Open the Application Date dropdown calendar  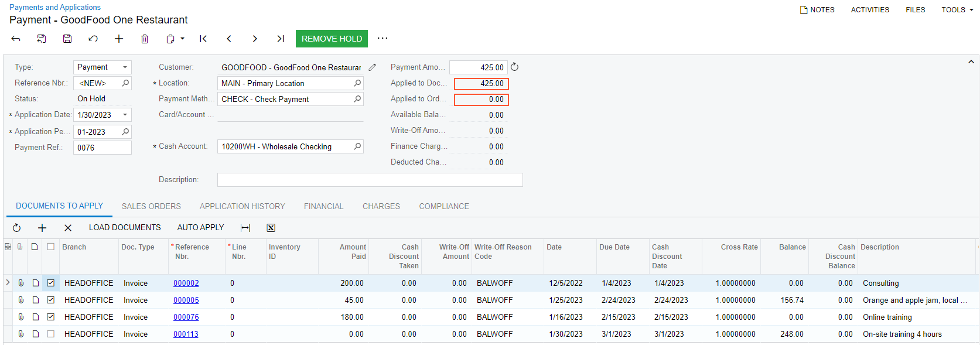tap(125, 115)
